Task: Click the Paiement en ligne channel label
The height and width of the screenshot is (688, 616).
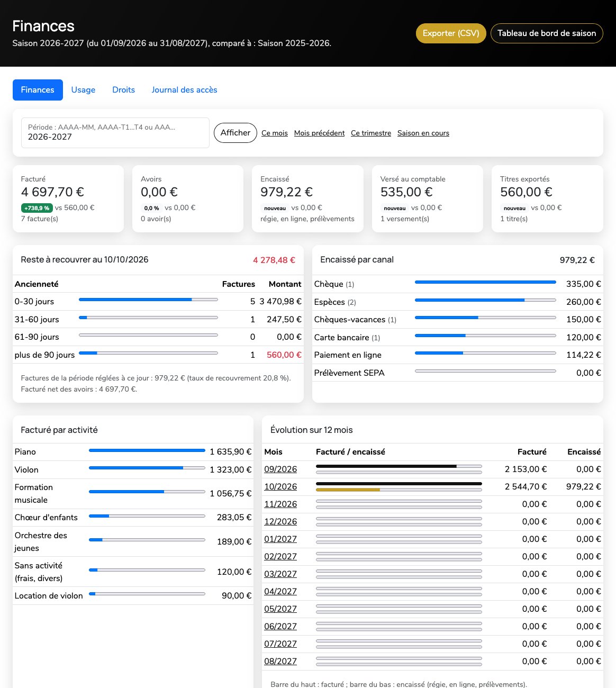Action: click(348, 355)
